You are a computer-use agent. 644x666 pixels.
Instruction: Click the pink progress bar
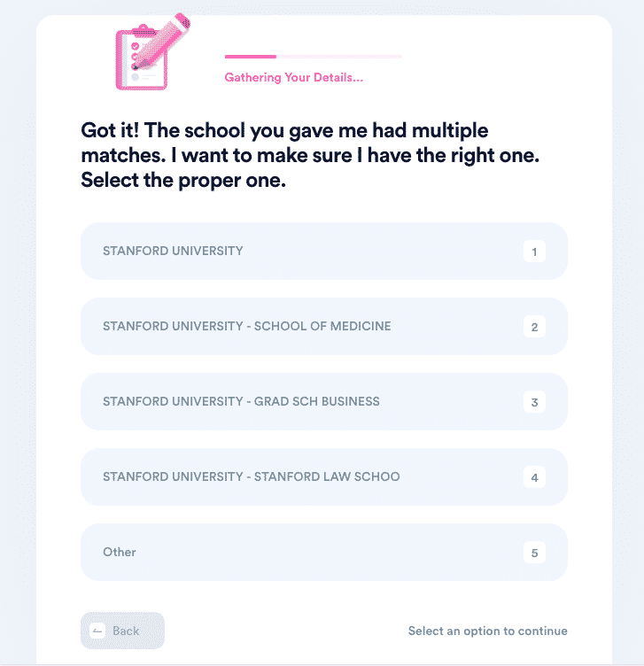pyautogui.click(x=250, y=57)
